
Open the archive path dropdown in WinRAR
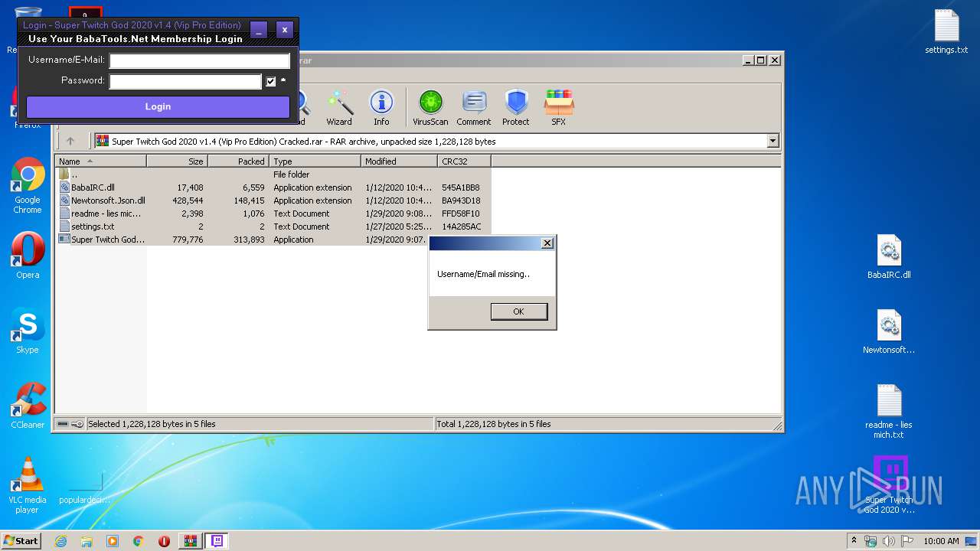tap(773, 141)
